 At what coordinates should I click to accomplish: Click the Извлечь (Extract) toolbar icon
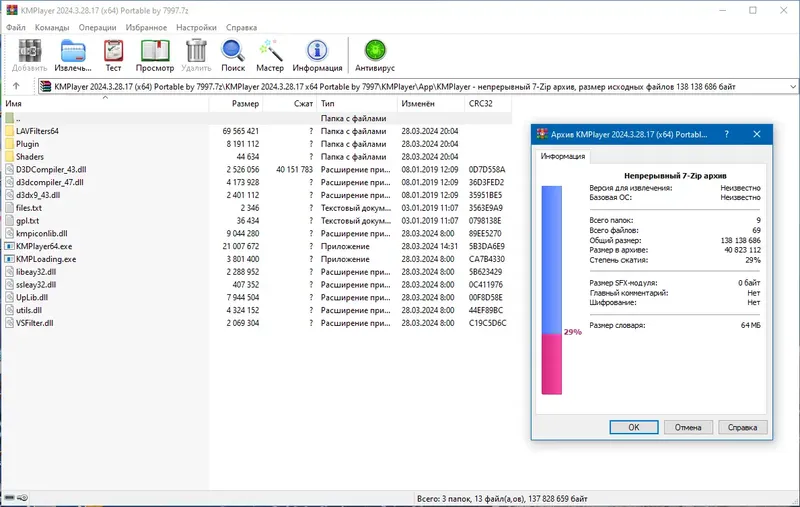click(x=73, y=51)
